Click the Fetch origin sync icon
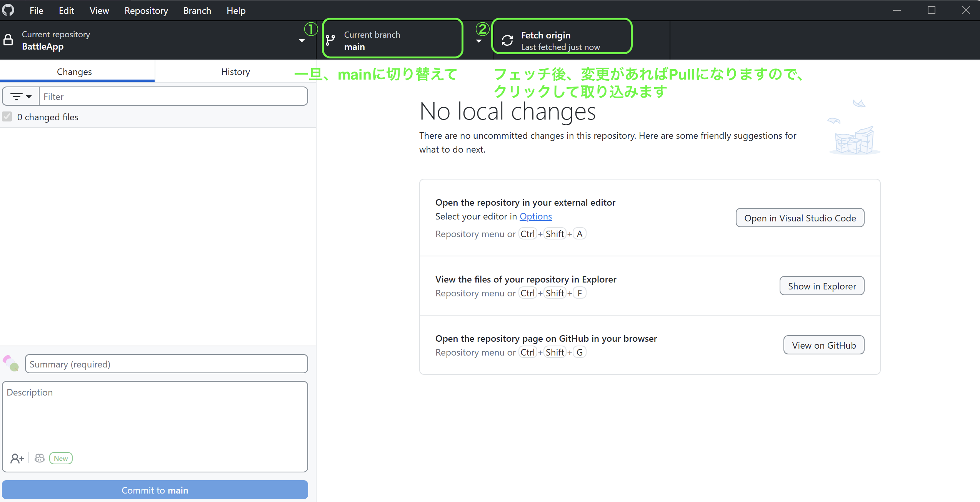The width and height of the screenshot is (980, 502). tap(507, 40)
